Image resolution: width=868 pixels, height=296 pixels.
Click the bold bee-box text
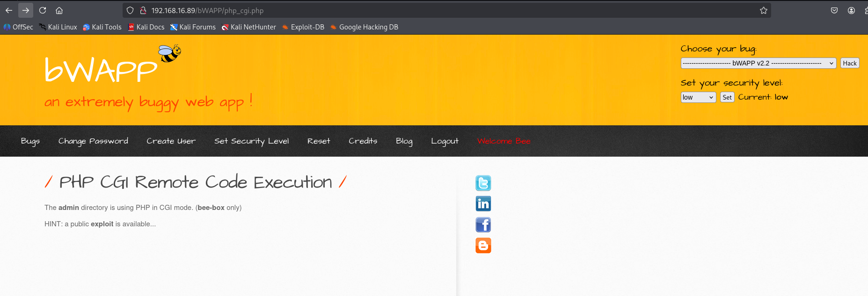tap(211, 208)
